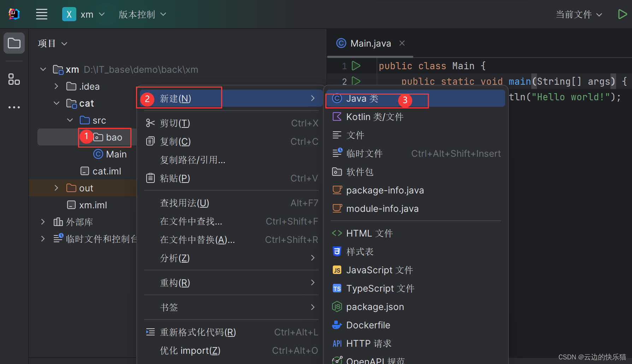Choose 复制(C) menu entry
The height and width of the screenshot is (364, 632).
point(231,141)
